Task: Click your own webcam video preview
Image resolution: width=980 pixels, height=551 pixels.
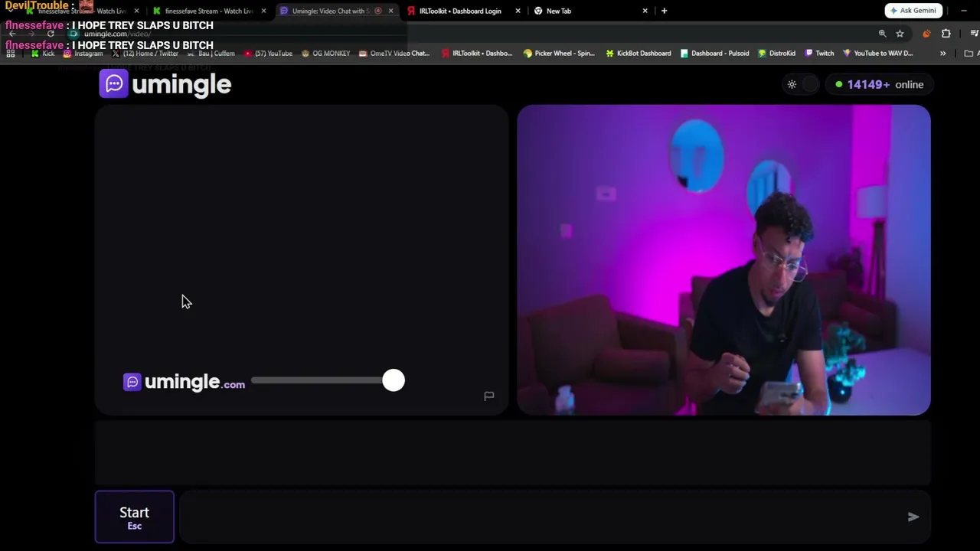Action: 724,260
